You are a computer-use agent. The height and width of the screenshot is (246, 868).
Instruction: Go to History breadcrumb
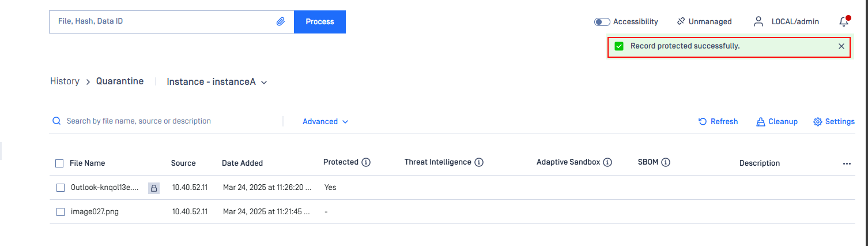point(65,81)
